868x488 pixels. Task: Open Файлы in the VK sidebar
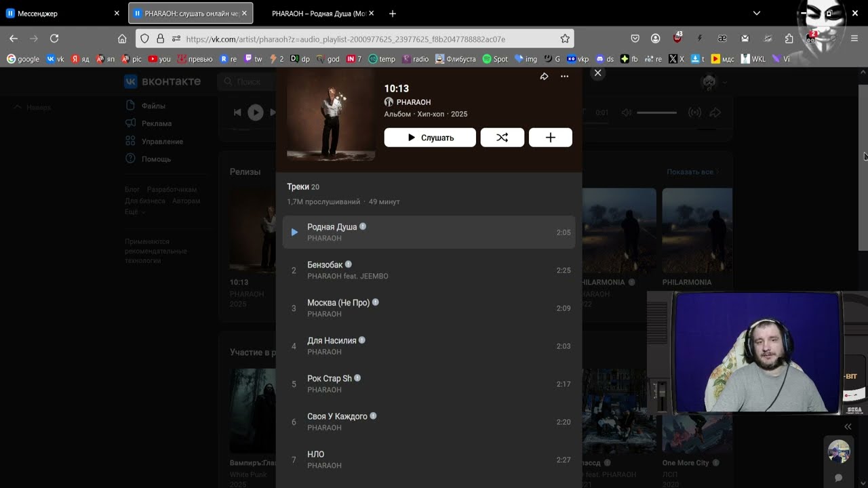pyautogui.click(x=153, y=106)
